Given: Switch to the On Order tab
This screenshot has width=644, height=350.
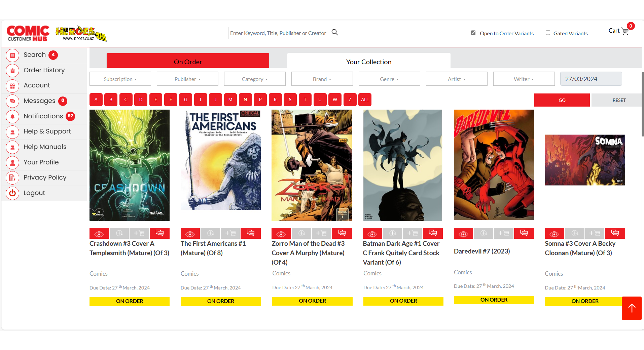Looking at the screenshot, I should [188, 61].
